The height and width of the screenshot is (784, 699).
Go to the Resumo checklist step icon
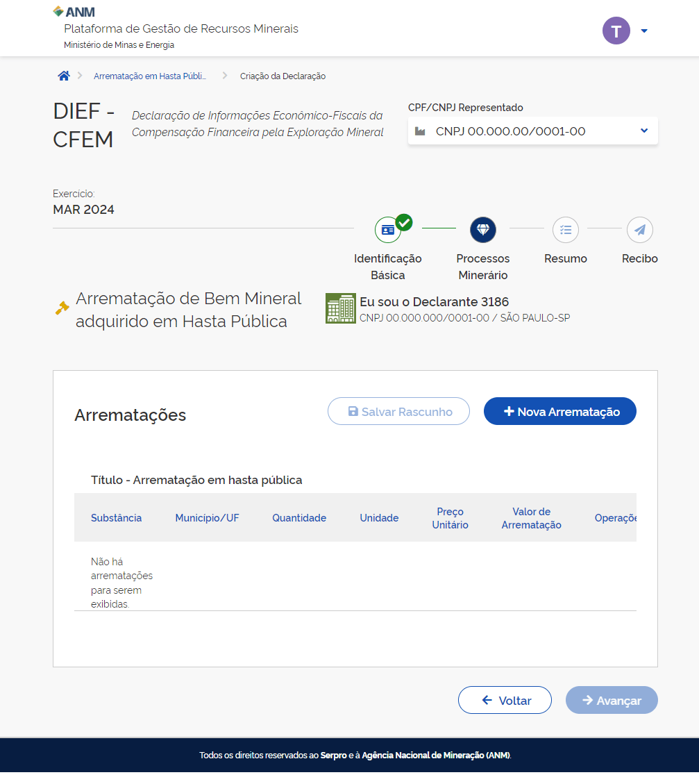click(566, 230)
